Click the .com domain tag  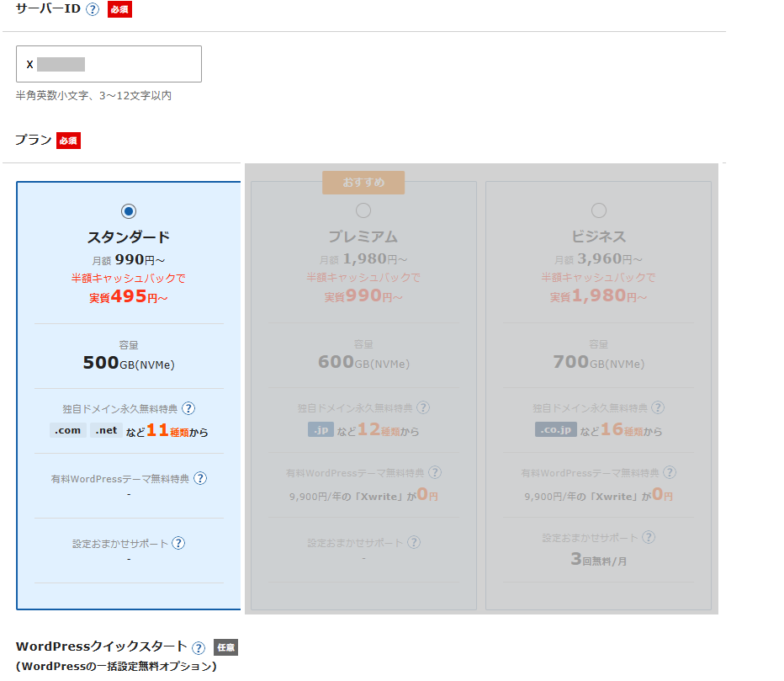[68, 430]
